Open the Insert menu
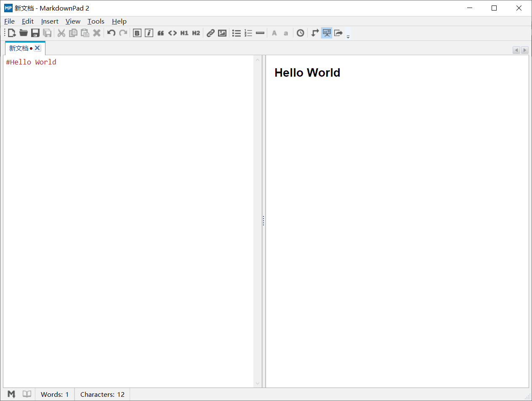Image resolution: width=532 pixels, height=401 pixels. 50,21
